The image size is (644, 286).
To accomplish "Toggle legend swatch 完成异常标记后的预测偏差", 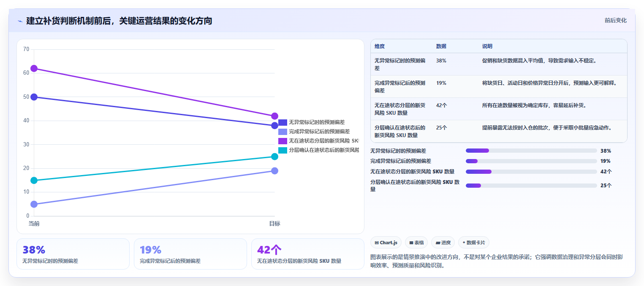I will 283,132.
